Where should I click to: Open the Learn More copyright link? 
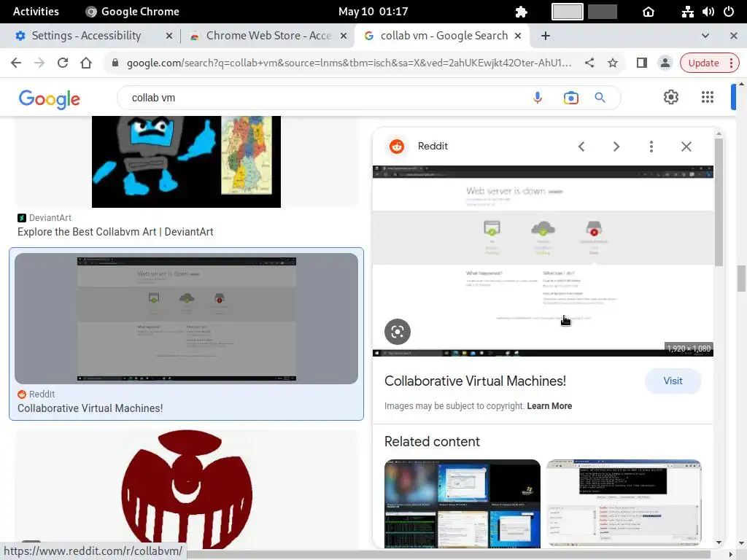click(549, 406)
